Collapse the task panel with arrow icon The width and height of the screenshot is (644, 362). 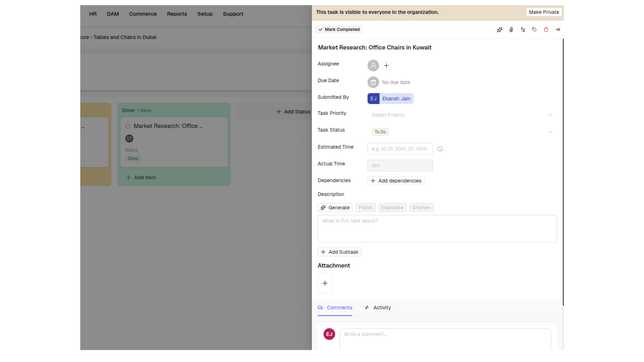557,29
